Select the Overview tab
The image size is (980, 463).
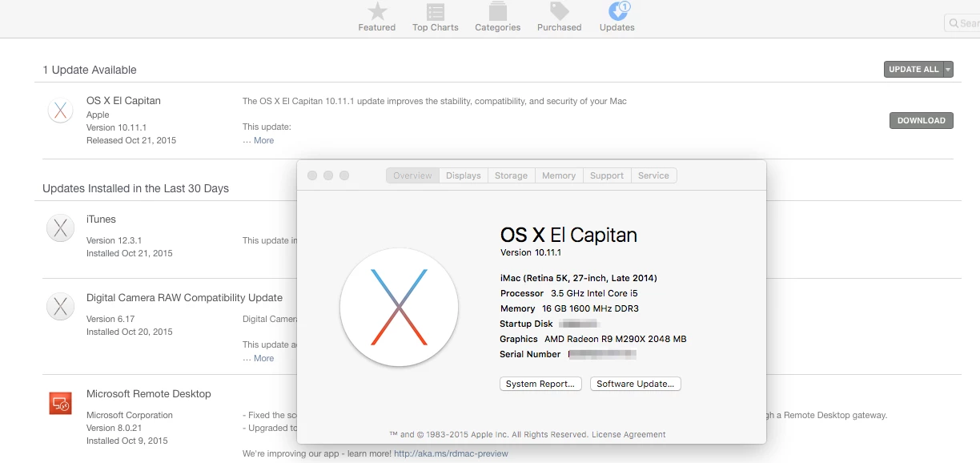pyautogui.click(x=412, y=175)
